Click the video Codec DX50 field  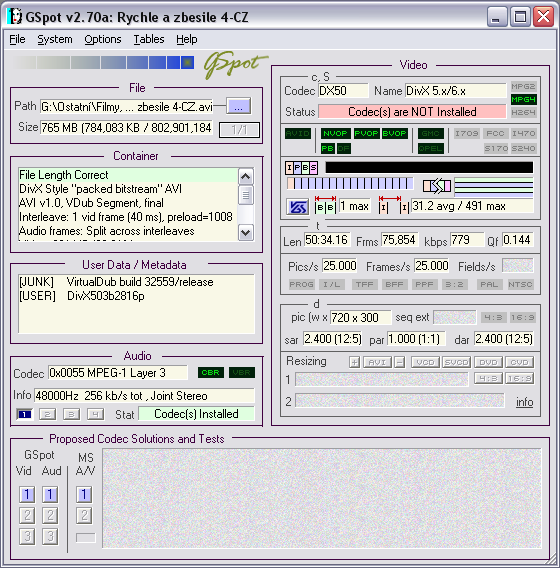[343, 91]
